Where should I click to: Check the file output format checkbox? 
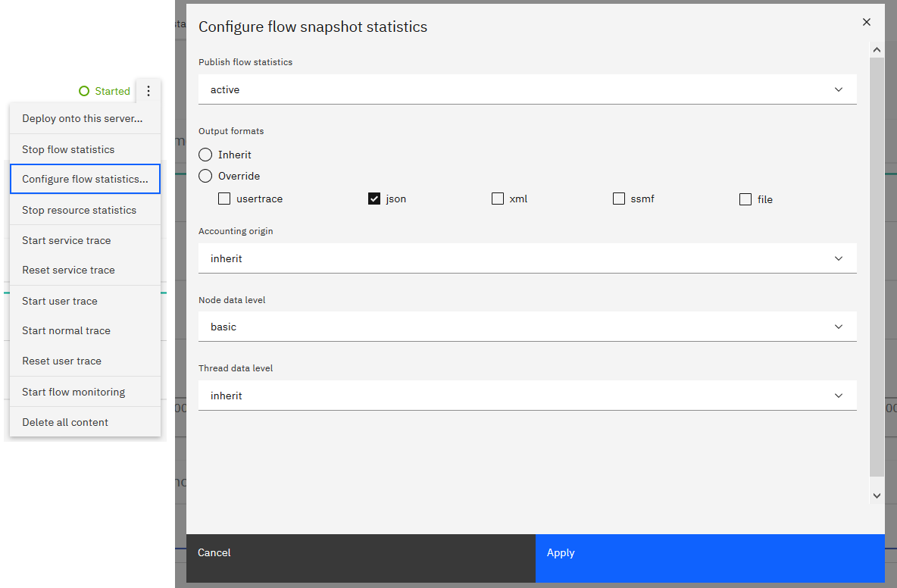pyautogui.click(x=745, y=199)
